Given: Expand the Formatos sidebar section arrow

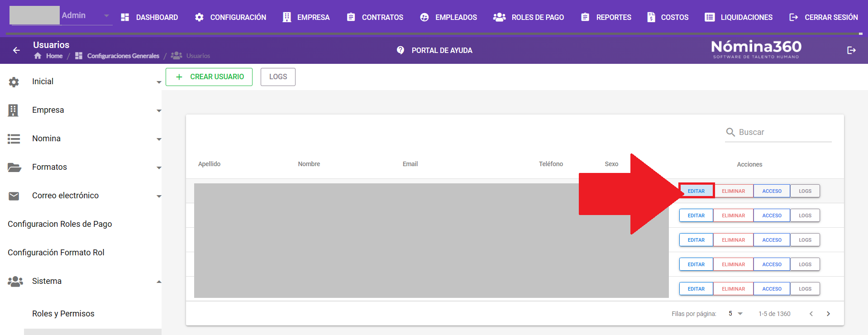Looking at the screenshot, I should [159, 168].
